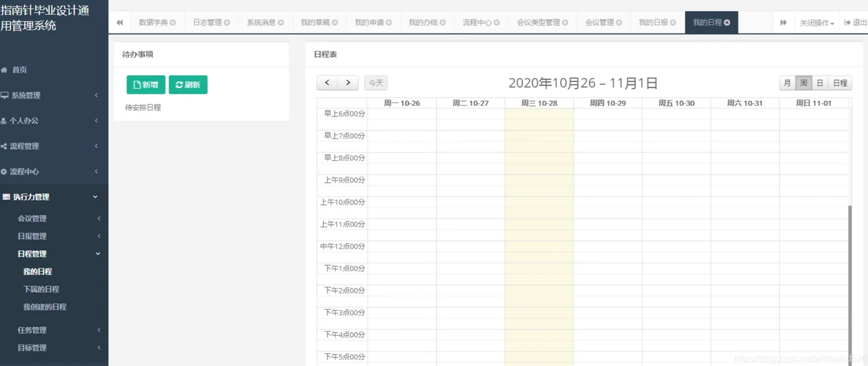Close the 会议类型管理 tab
The height and width of the screenshot is (366, 868).
click(565, 22)
